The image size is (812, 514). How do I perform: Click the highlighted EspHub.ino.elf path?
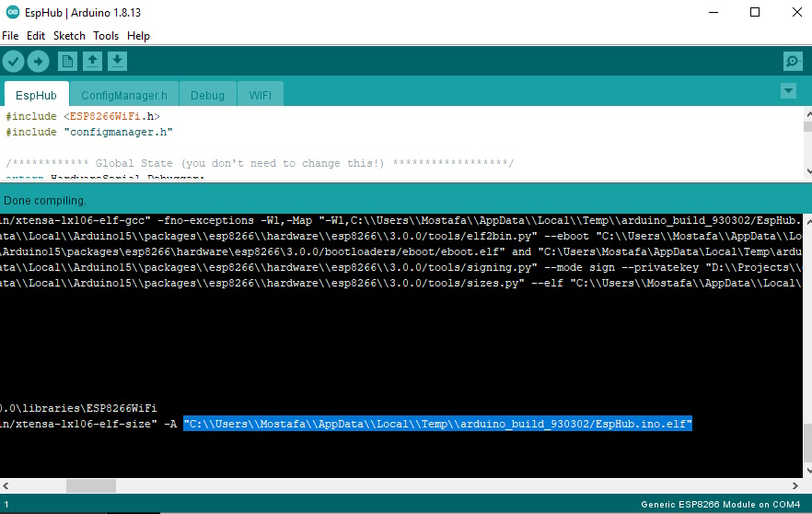437,424
